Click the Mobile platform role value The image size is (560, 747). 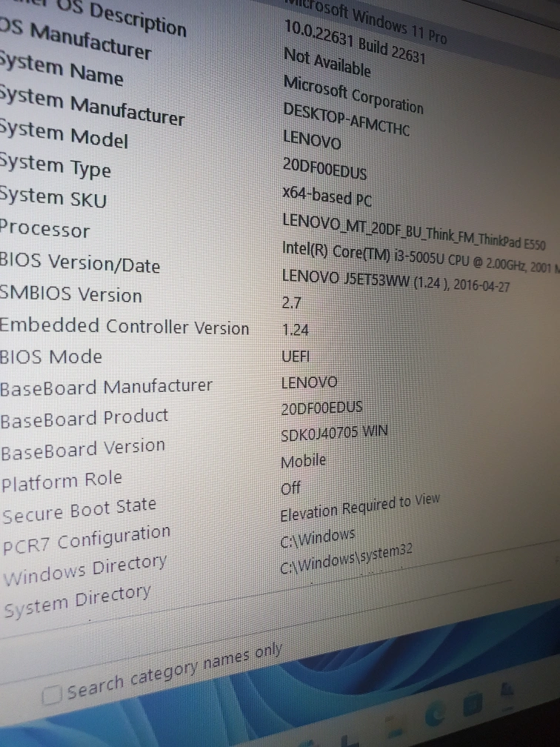304,461
